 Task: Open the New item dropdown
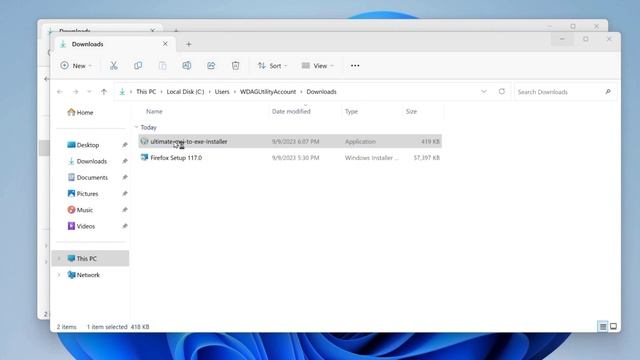[x=76, y=65]
